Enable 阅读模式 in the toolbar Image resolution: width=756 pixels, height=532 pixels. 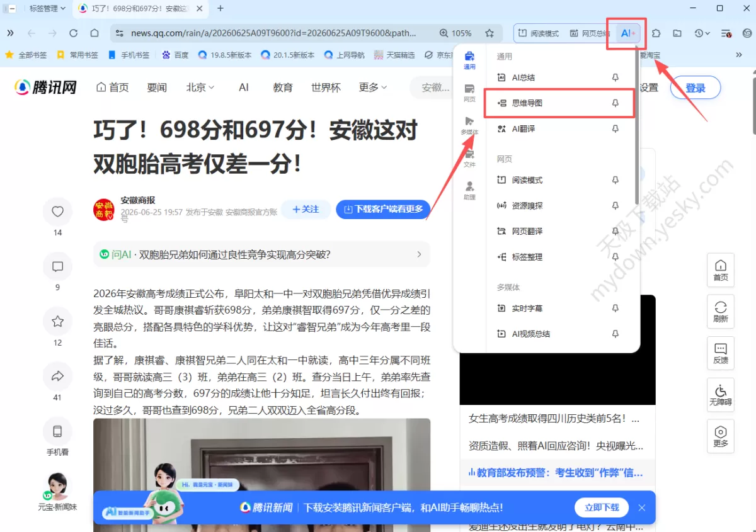point(537,33)
